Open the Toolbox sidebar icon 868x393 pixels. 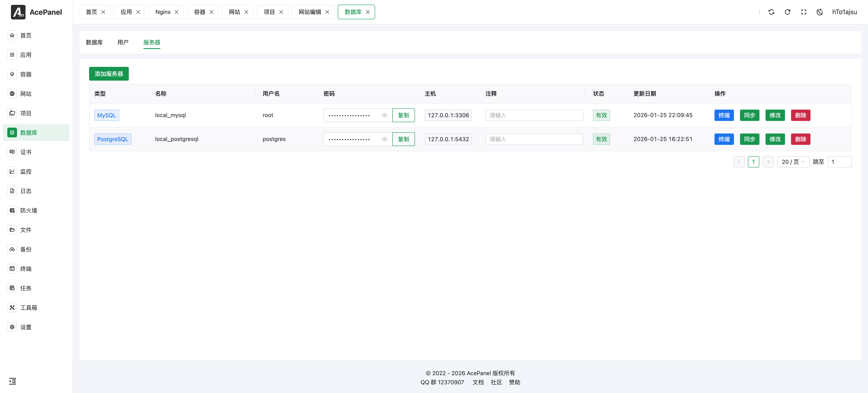point(12,307)
